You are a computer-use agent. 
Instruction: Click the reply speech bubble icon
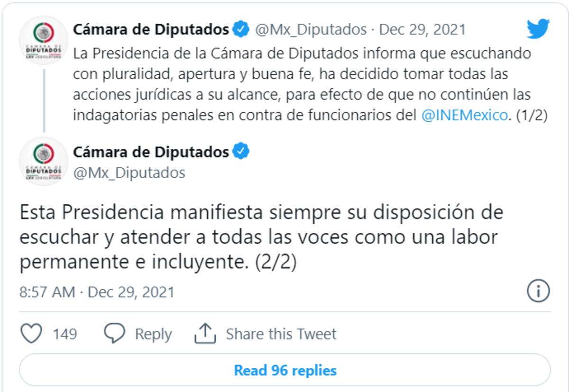114,333
